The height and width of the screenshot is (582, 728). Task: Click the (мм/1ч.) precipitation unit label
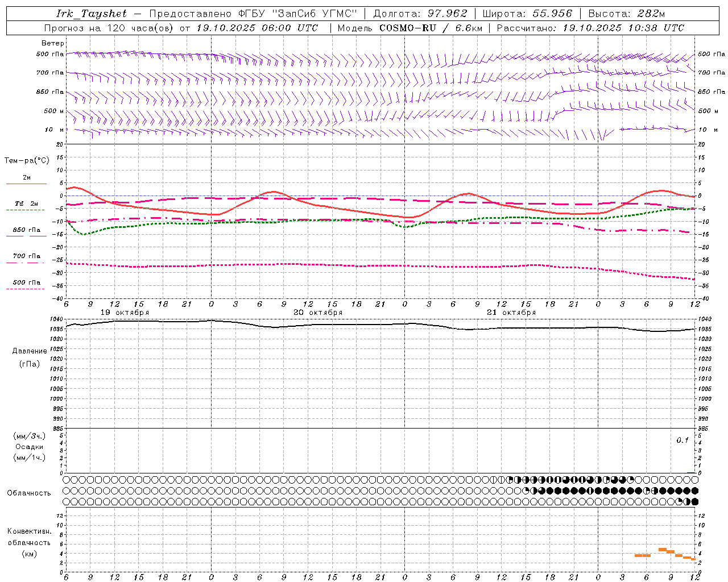(x=30, y=458)
